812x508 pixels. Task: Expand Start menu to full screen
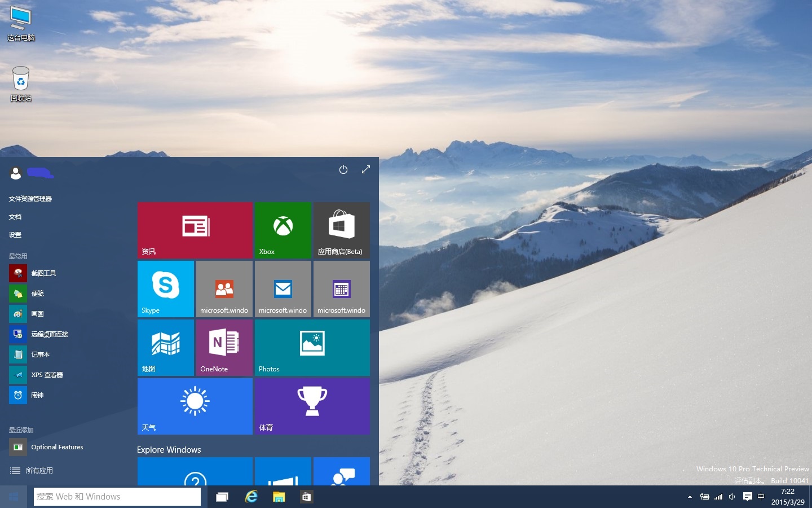(x=366, y=169)
